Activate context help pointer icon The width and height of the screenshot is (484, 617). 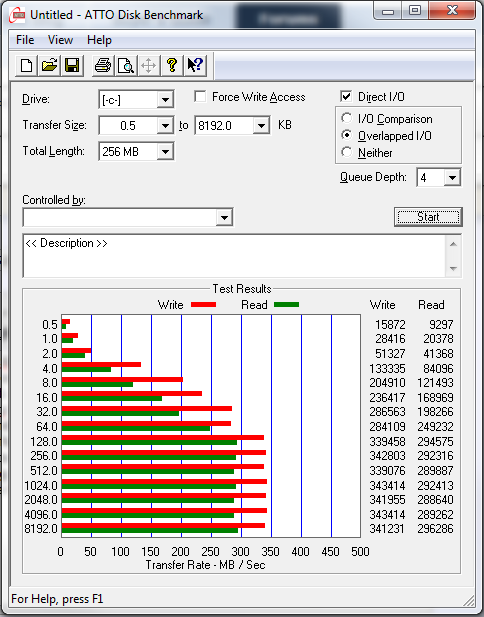point(195,65)
